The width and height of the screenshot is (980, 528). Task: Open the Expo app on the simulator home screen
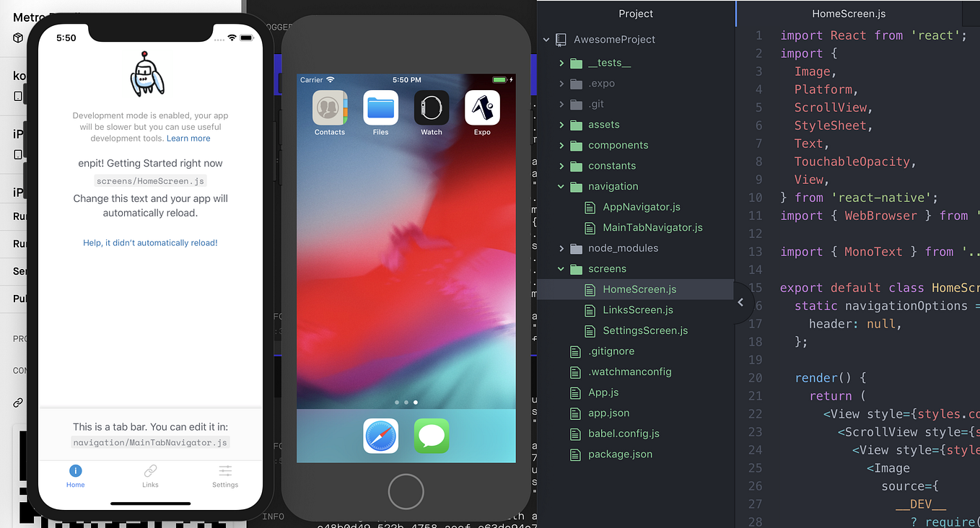point(482,107)
